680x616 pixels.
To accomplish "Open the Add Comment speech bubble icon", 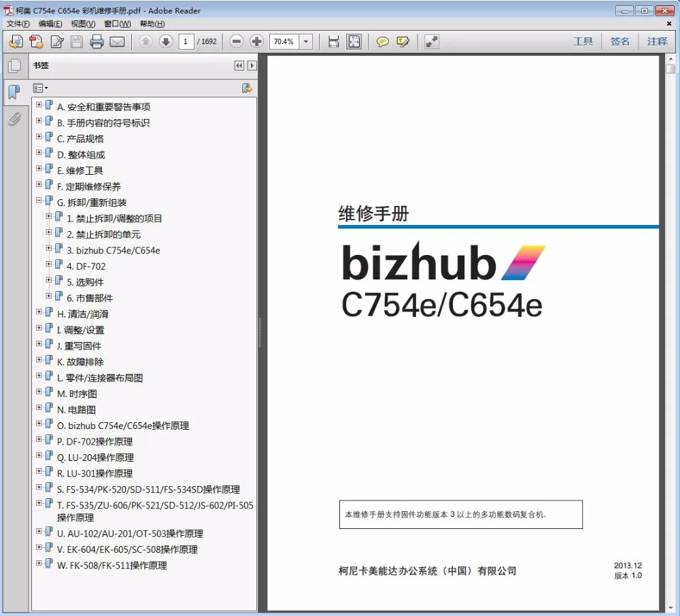I will (x=383, y=41).
